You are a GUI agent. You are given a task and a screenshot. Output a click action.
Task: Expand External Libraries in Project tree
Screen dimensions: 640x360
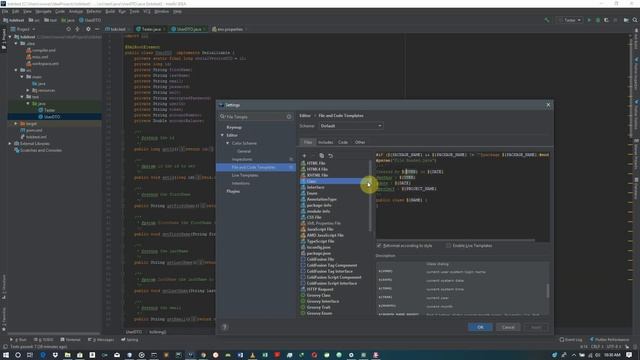pyautogui.click(x=10, y=144)
